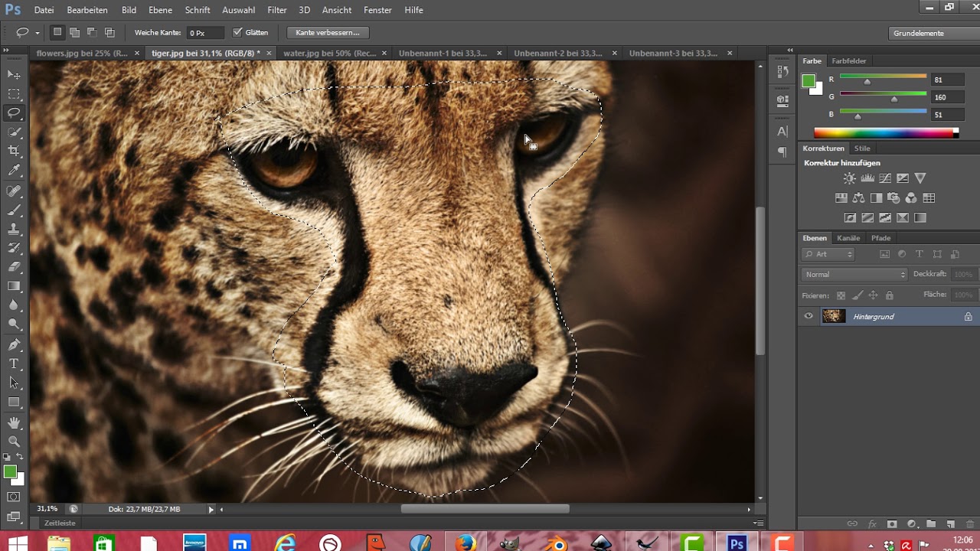Select the History Brush tool
980x551 pixels.
(14, 248)
